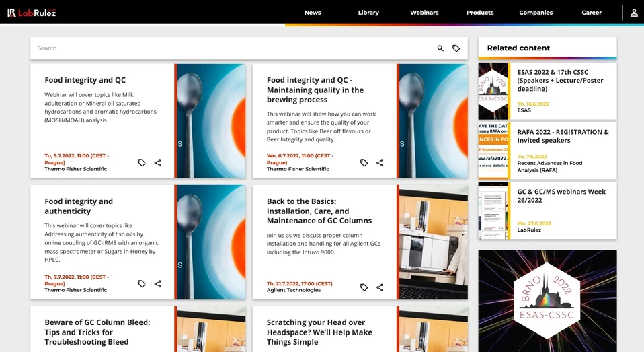The height and width of the screenshot is (352, 644).
Task: Open the News menu
Action: 313,13
